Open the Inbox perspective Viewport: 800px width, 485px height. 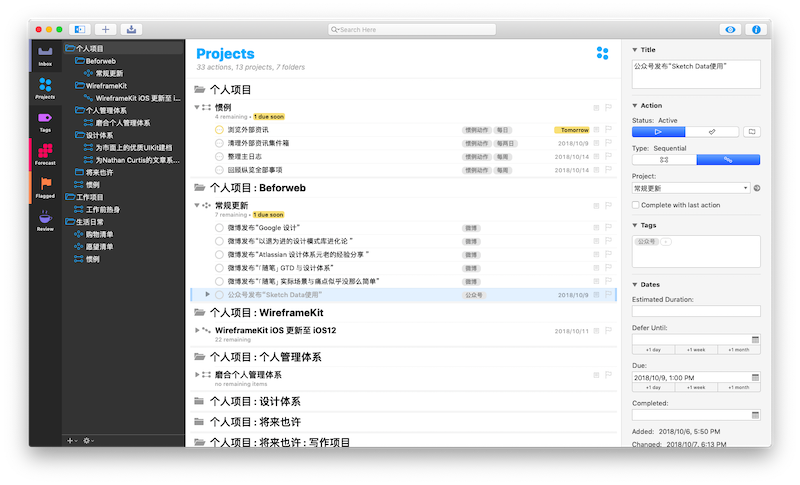coord(45,55)
